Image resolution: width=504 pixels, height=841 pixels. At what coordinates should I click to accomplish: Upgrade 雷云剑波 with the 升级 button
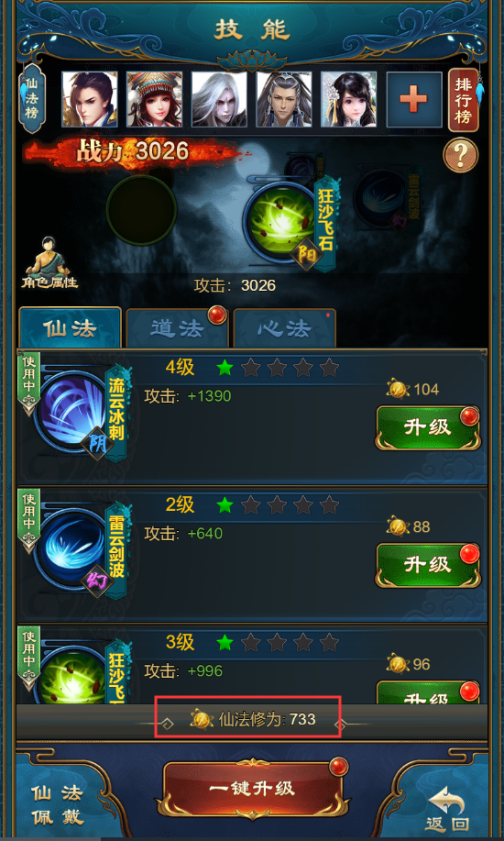(428, 565)
